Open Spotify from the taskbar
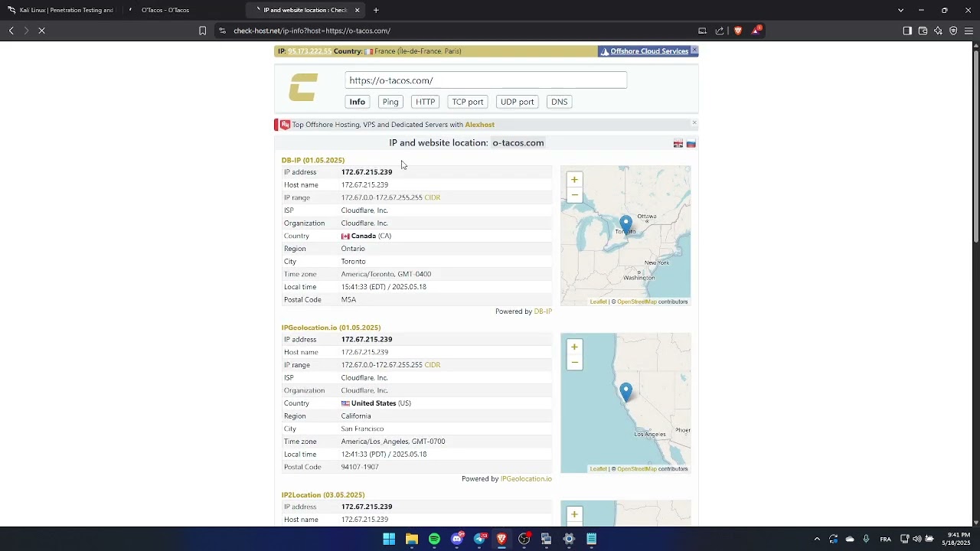Image resolution: width=980 pixels, height=551 pixels. click(434, 540)
